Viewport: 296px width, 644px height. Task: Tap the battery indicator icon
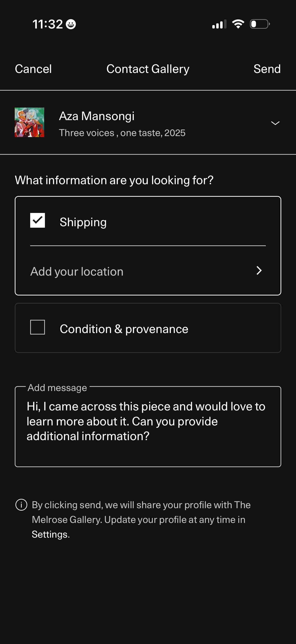pos(260,24)
